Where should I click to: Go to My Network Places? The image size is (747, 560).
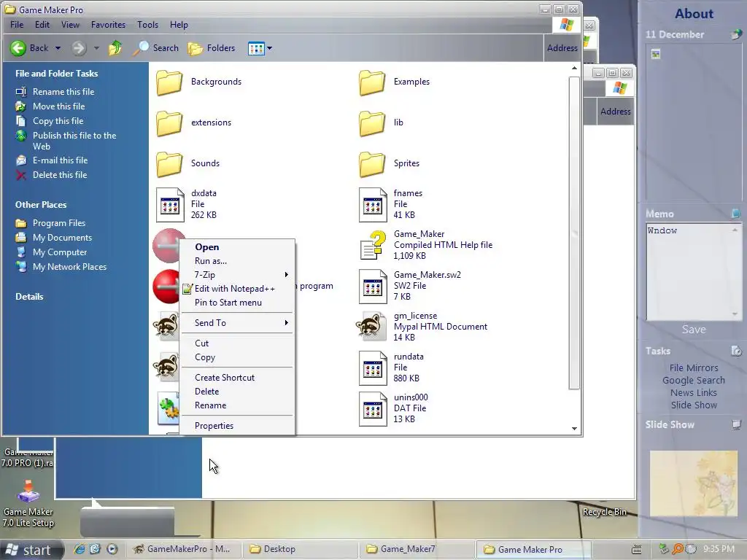click(x=69, y=267)
